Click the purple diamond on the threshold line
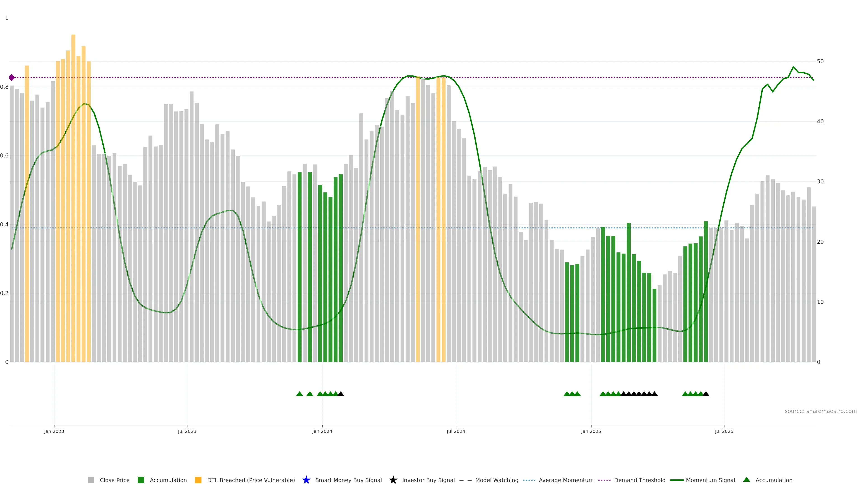This screenshot has width=868, height=488. 12,78
